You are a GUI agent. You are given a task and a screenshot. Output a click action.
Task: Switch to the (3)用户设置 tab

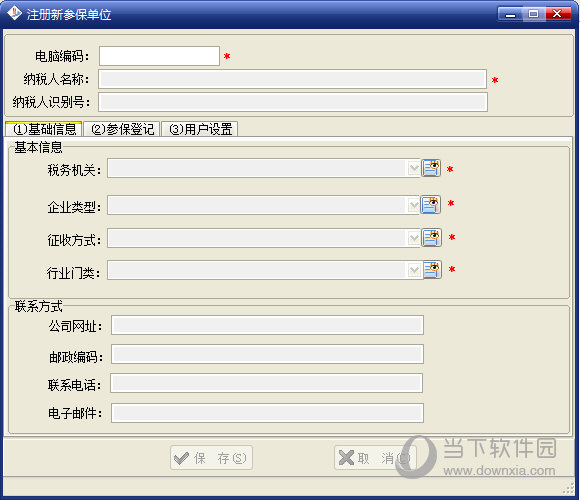pos(199,129)
